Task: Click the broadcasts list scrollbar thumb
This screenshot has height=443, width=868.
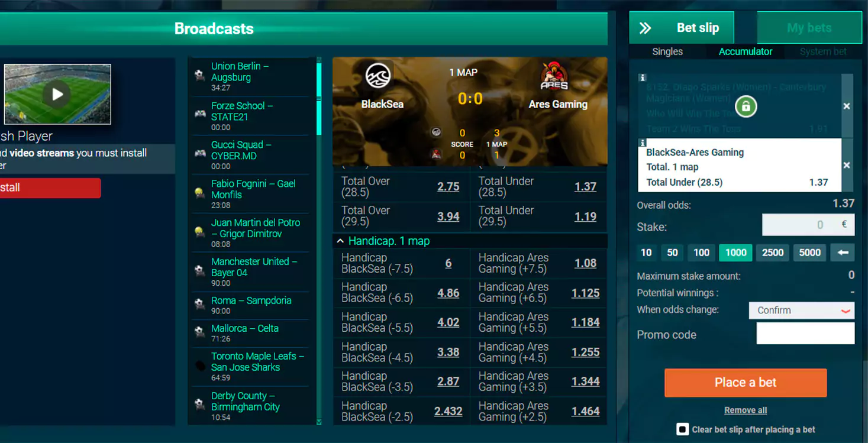Action: click(x=319, y=98)
